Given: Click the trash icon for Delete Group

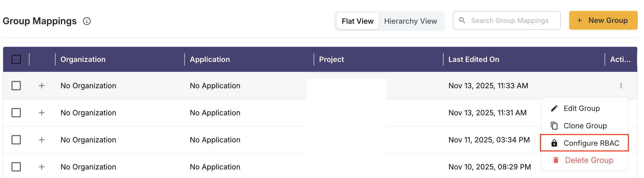Looking at the screenshot, I should [556, 160].
